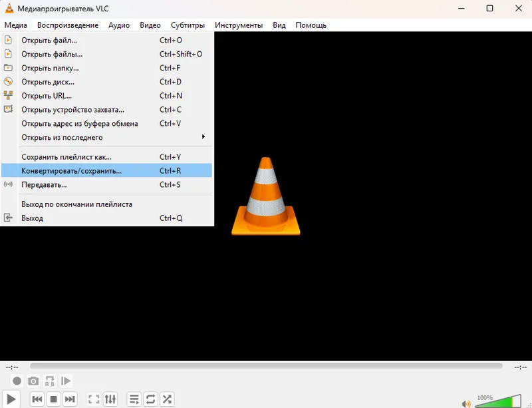Click the Record button in the toolbar

pyautogui.click(x=17, y=381)
